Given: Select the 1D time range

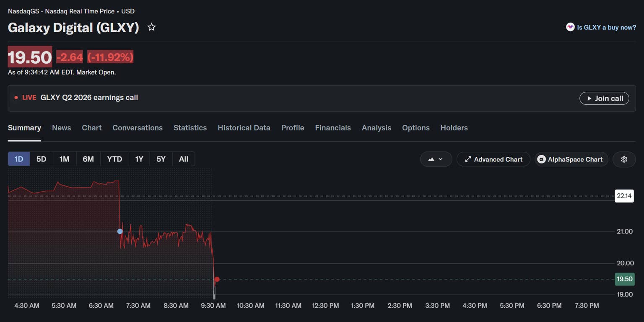Looking at the screenshot, I should (19, 159).
